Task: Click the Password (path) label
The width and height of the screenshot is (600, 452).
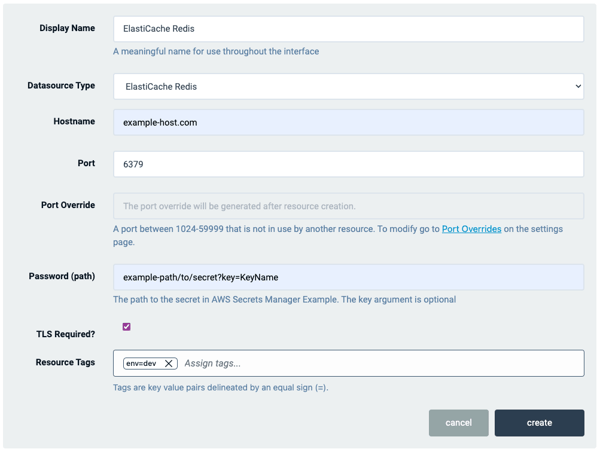Action: pyautogui.click(x=62, y=276)
